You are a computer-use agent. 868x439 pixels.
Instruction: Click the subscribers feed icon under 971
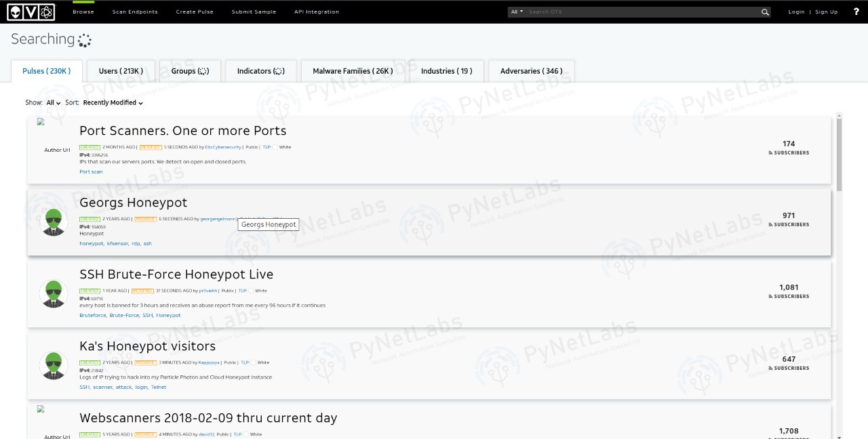(x=770, y=225)
